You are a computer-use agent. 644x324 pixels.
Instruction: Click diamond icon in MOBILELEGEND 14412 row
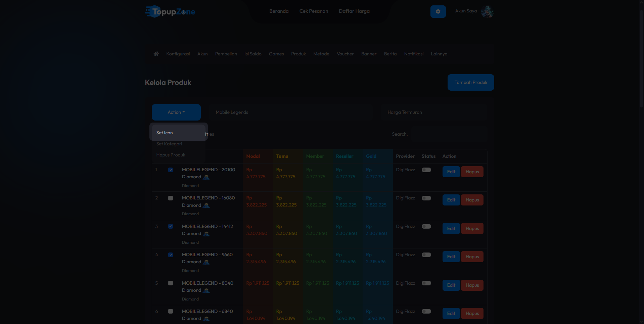click(x=206, y=234)
